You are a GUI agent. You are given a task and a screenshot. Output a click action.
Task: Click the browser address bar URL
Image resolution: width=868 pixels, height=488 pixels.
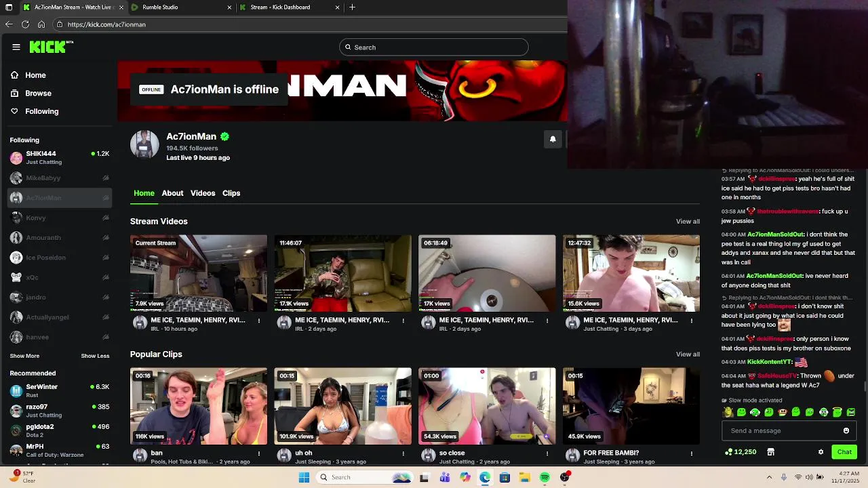106,24
